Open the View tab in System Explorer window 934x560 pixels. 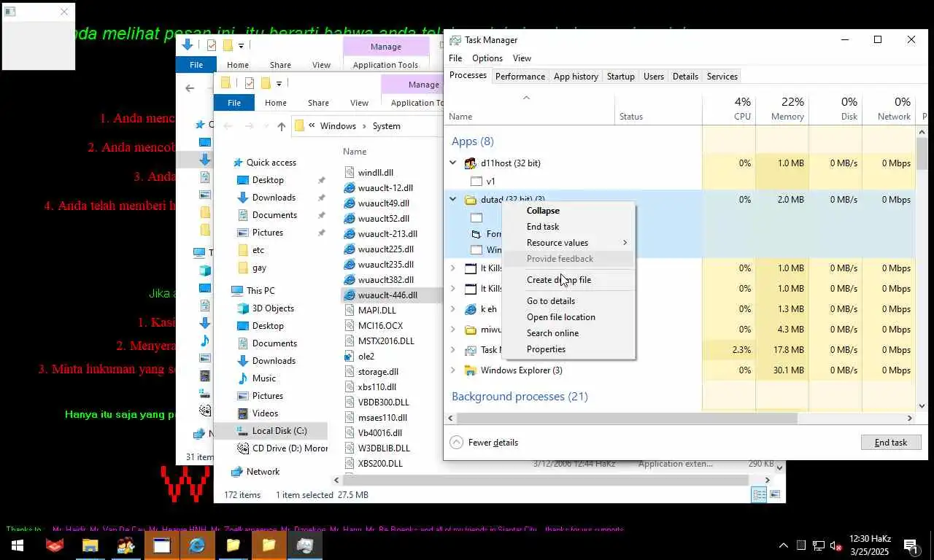coord(359,103)
